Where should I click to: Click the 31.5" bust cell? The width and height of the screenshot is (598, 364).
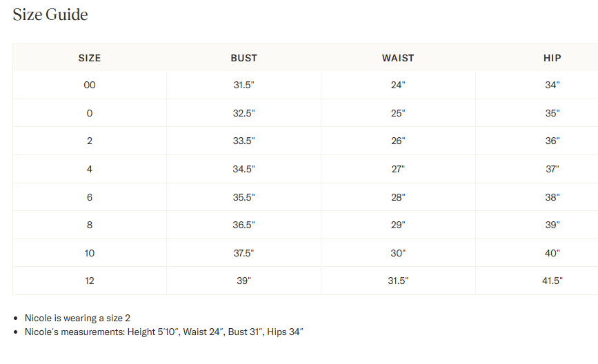243,85
